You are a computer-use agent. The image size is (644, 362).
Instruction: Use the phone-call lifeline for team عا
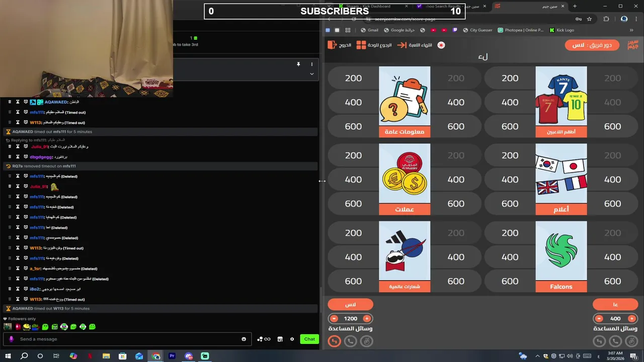pyautogui.click(x=615, y=341)
